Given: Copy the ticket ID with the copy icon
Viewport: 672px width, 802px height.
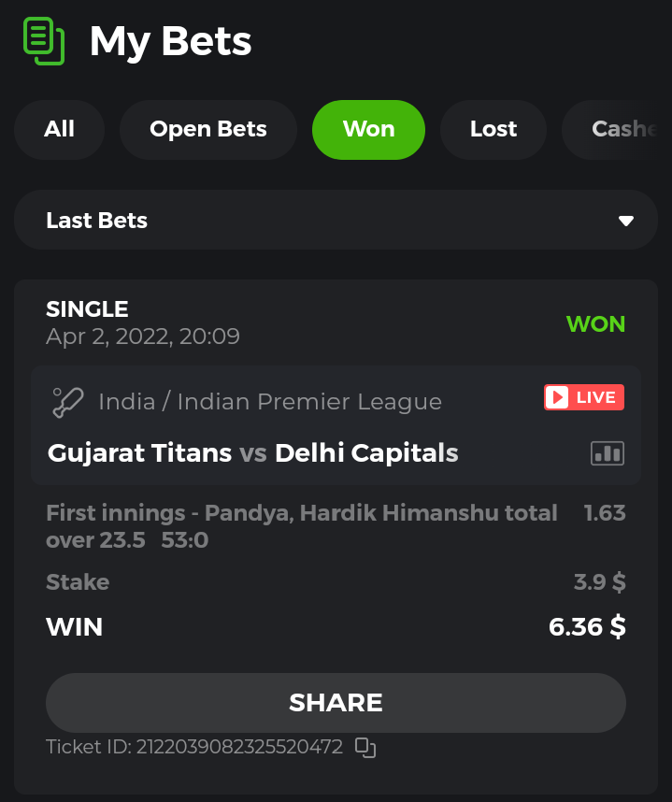Looking at the screenshot, I should tap(365, 748).
